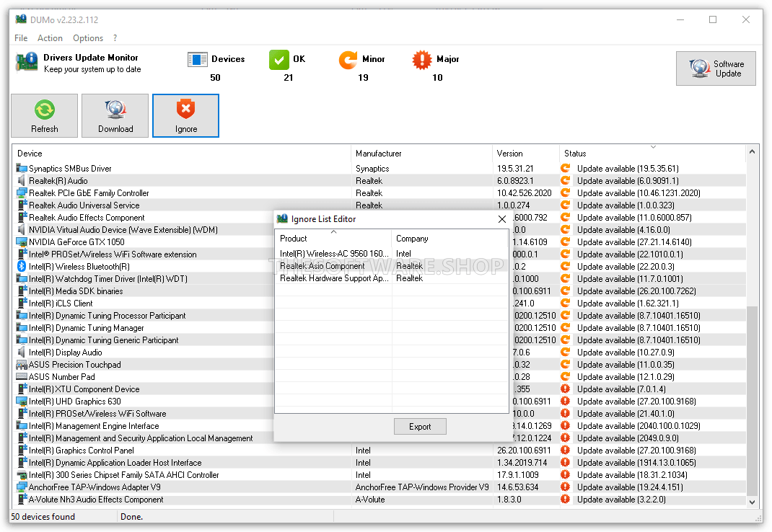Open the ? help menu

coord(115,38)
